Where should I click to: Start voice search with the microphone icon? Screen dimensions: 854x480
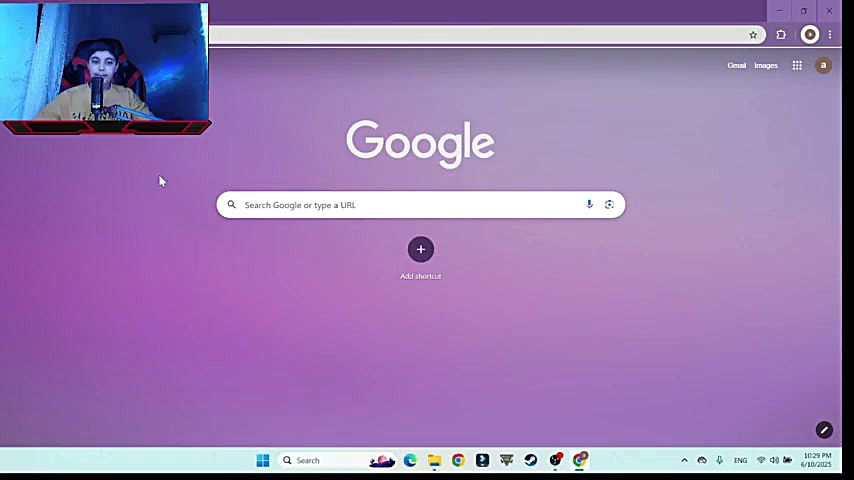coord(589,204)
